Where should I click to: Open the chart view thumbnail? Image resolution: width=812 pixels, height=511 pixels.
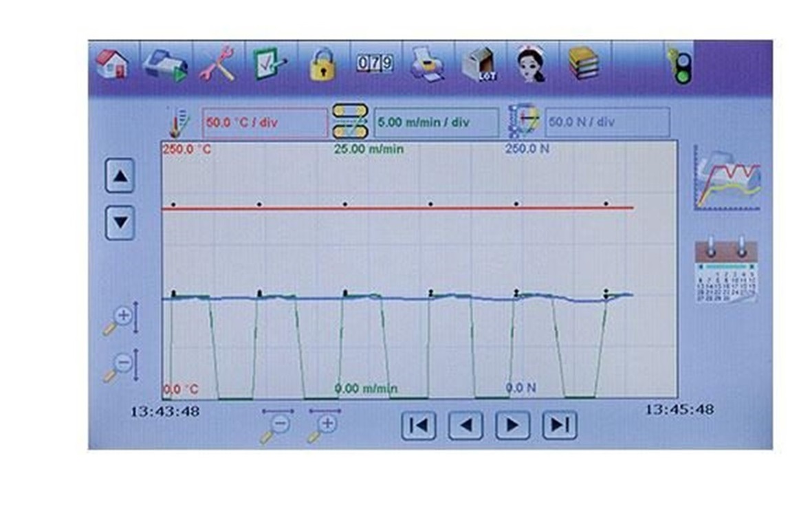727,177
